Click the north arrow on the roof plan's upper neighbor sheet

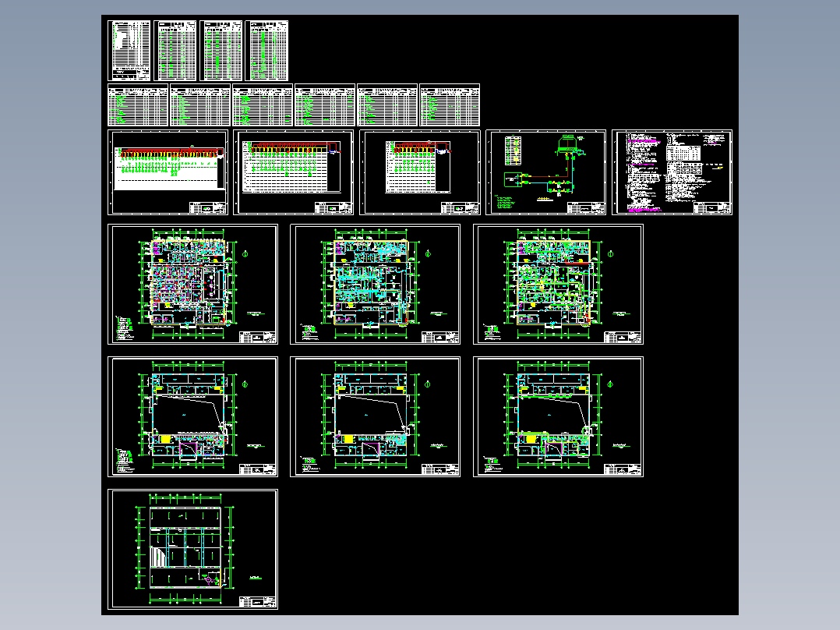[x=245, y=384]
